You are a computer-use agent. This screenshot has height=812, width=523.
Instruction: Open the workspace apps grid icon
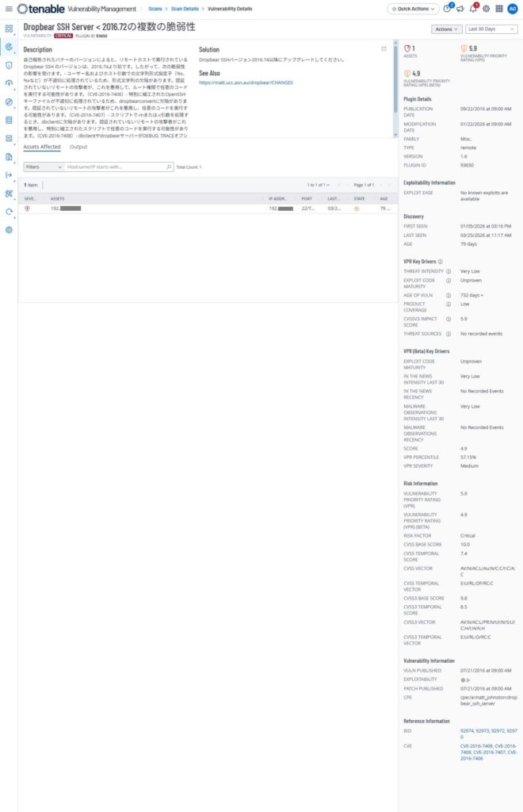[499, 9]
